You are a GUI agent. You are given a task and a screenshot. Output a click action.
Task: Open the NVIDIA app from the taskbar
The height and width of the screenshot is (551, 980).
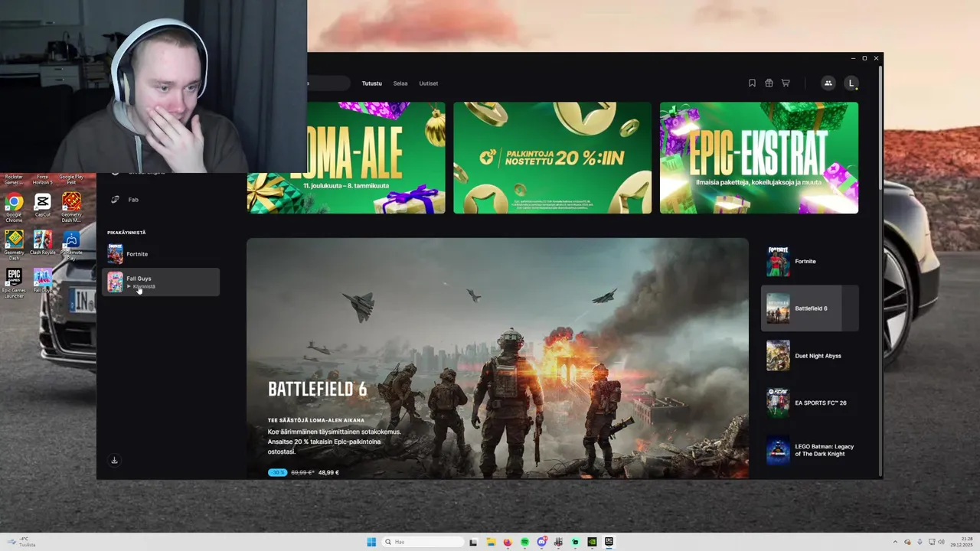(x=592, y=542)
